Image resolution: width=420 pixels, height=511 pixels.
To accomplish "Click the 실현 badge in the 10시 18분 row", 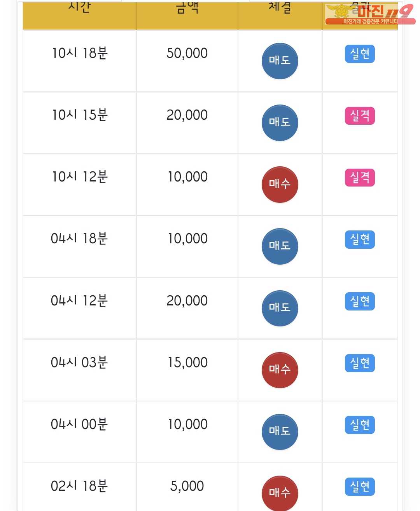I will tap(360, 54).
